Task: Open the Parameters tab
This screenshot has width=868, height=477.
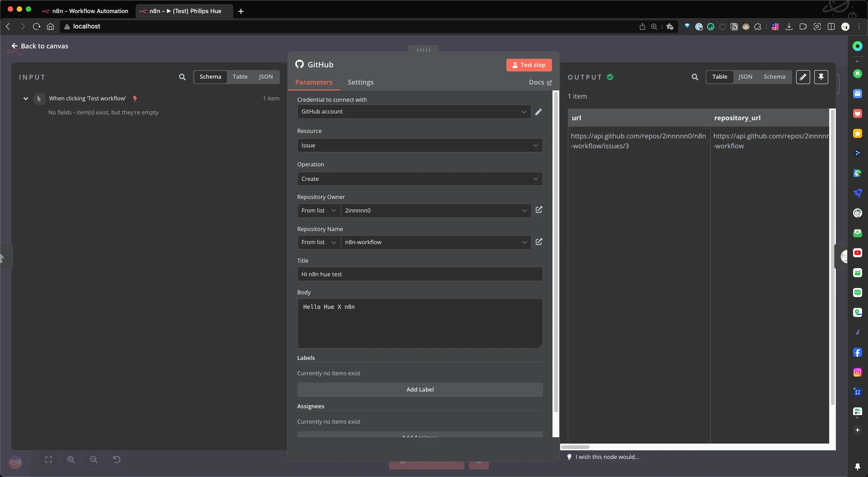Action: pos(314,82)
